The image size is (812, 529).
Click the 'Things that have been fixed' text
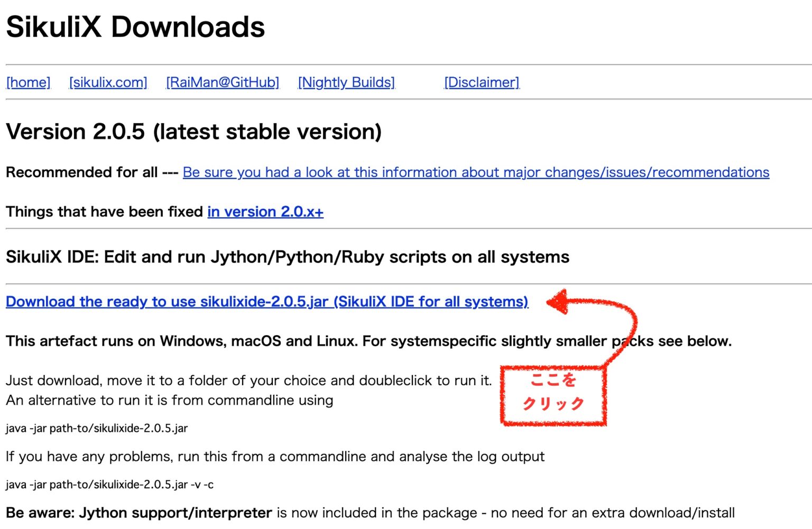(x=104, y=212)
